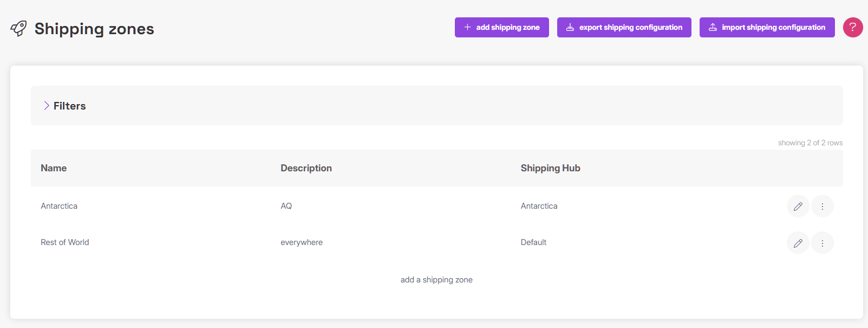Click the purple add shipping zone button

coord(501,27)
